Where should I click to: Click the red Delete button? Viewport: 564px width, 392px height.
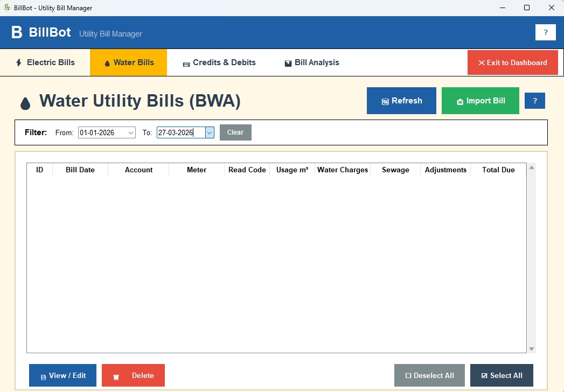(x=133, y=375)
